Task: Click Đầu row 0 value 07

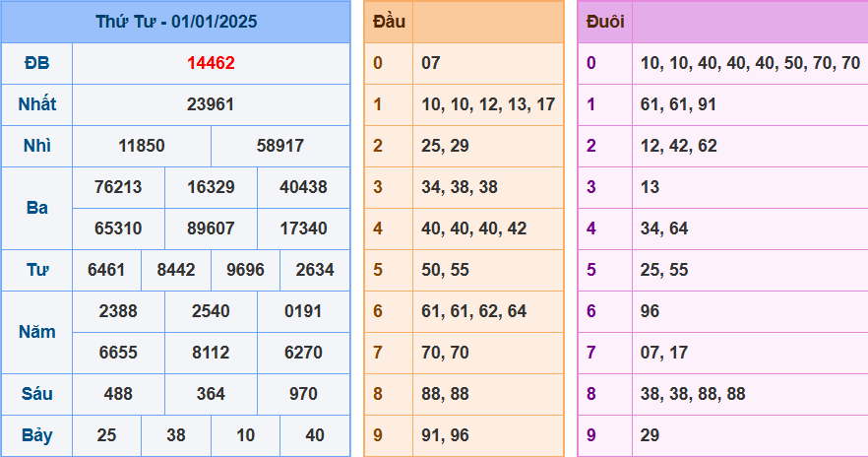Action: coord(431,63)
